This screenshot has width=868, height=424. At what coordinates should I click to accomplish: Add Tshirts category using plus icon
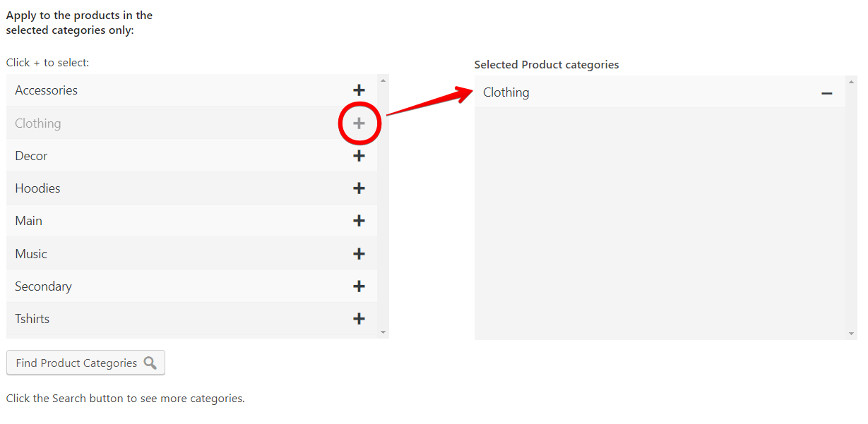point(359,319)
